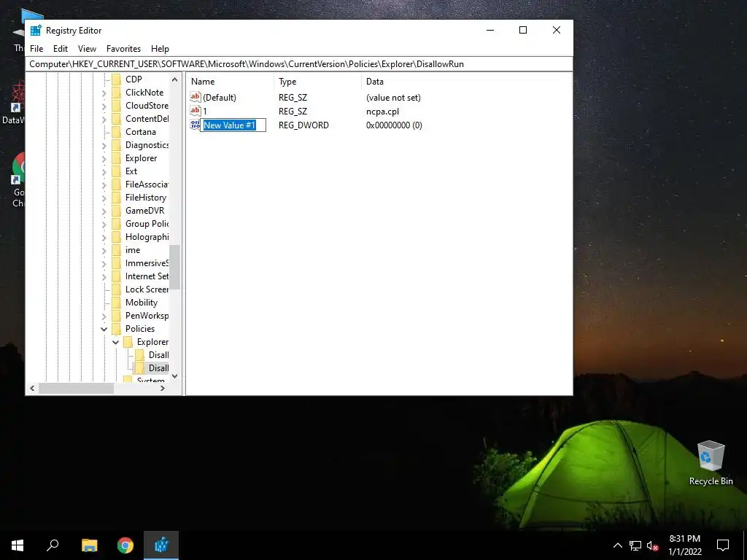Open the taskbar clock and date
This screenshot has height=560, width=747.
click(684, 545)
